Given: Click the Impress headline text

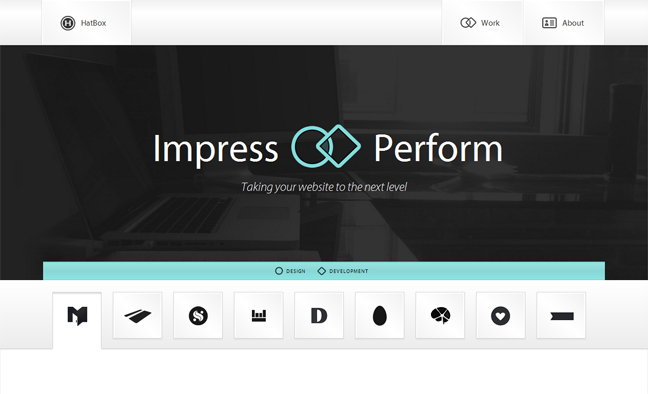Looking at the screenshot, I should point(215,148).
